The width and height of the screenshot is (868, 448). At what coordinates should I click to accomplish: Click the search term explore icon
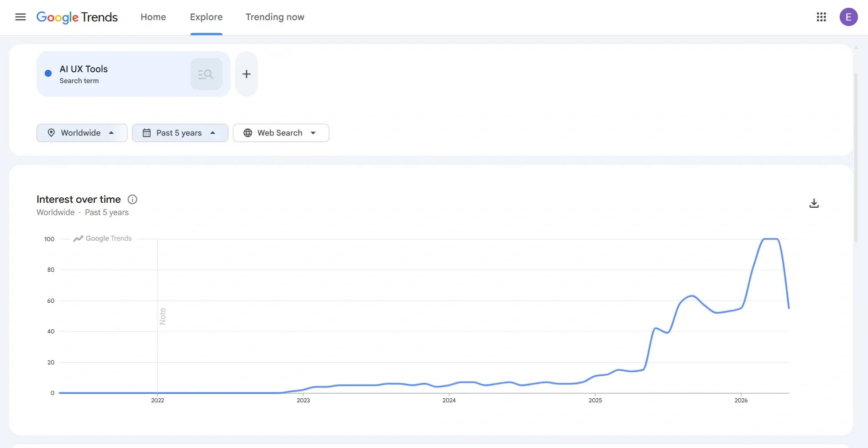206,74
